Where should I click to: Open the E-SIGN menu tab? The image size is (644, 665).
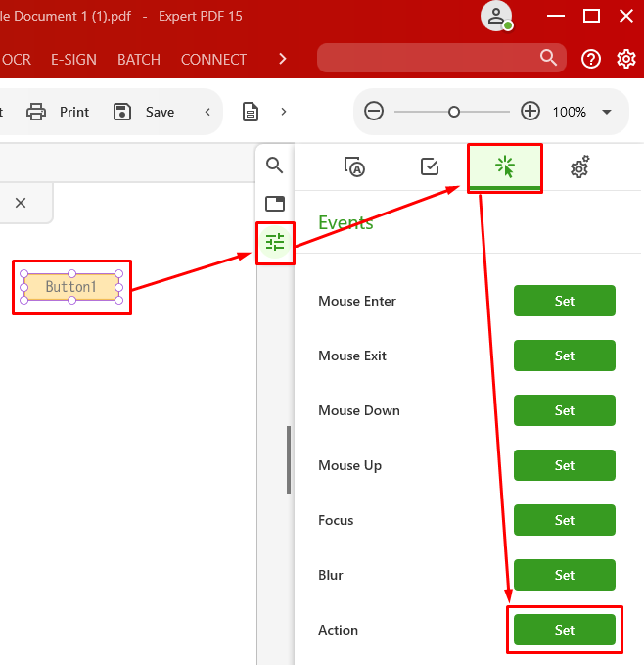[x=73, y=60]
